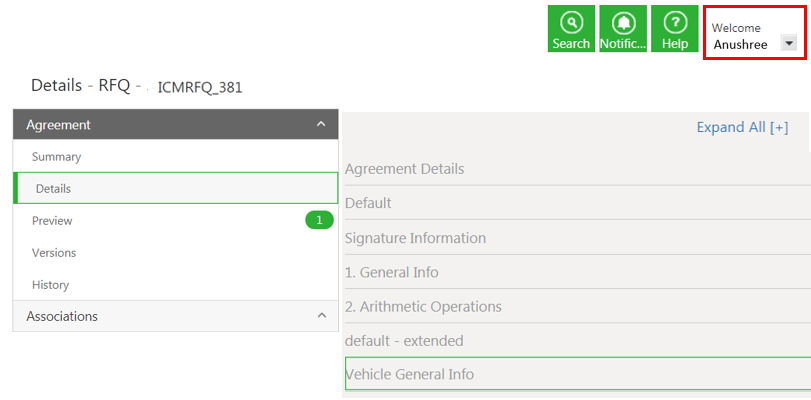Click the Expand All [+] link

[742, 127]
